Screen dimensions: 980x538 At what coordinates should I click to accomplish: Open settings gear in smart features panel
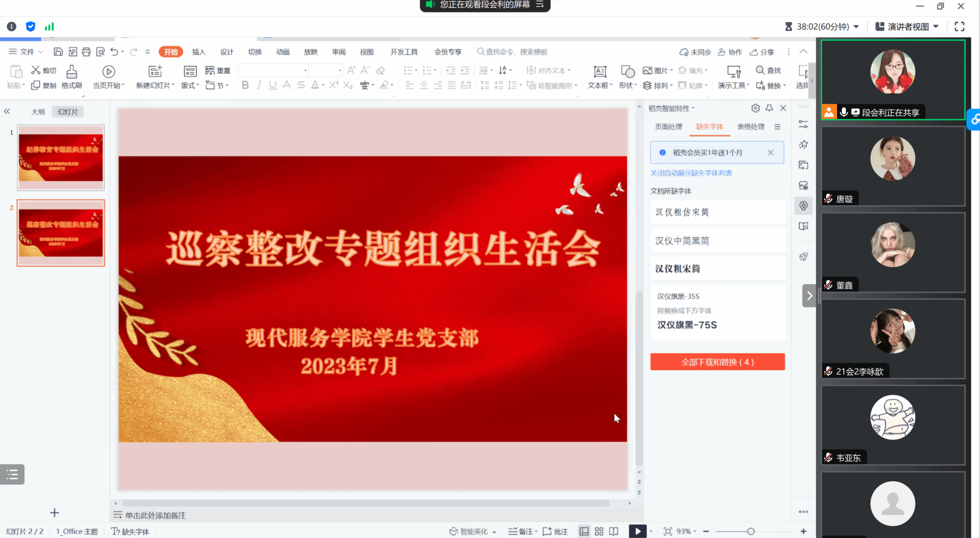(x=755, y=108)
